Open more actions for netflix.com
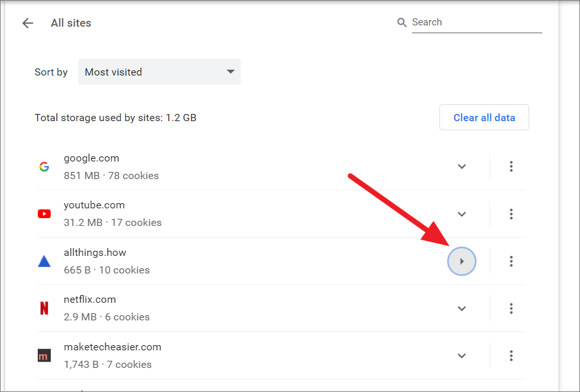 [511, 309]
